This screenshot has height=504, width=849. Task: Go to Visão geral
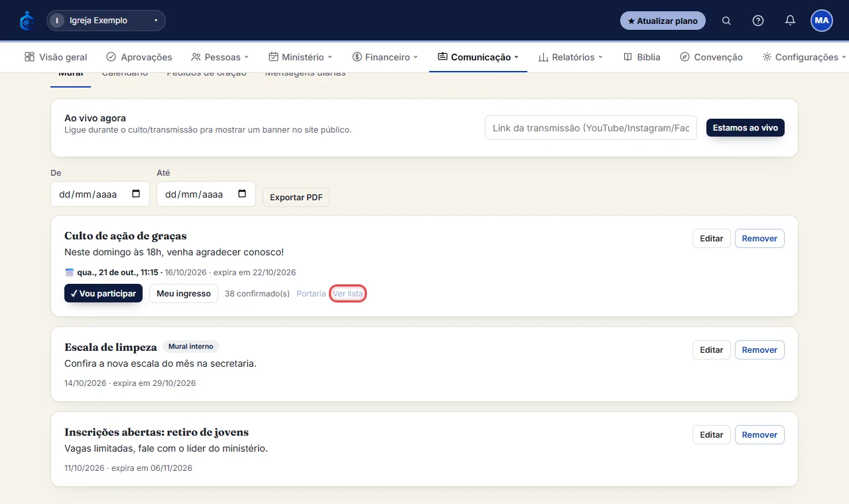coord(56,57)
